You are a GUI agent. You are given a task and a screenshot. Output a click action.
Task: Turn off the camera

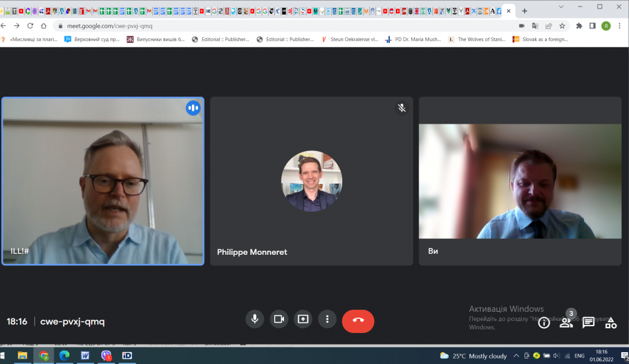(279, 320)
